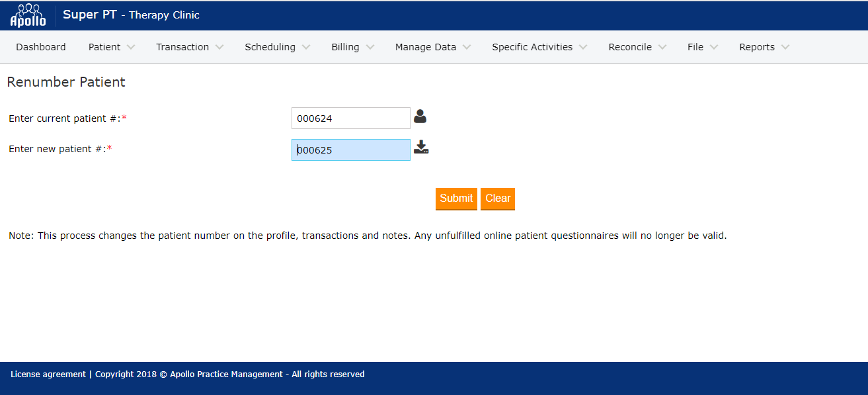The image size is (868, 395).
Task: Focus the new patient number field
Action: pyautogui.click(x=350, y=150)
